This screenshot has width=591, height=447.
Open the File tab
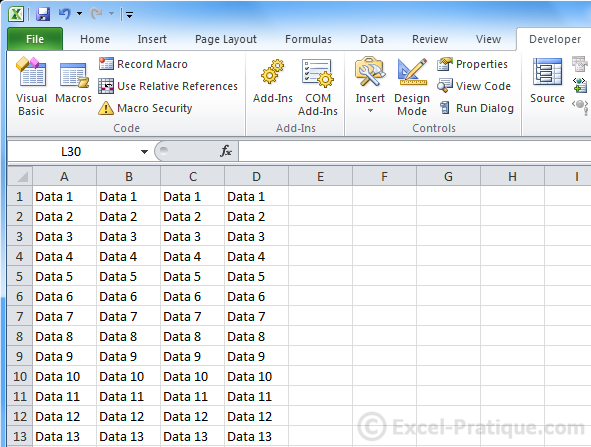coord(35,39)
